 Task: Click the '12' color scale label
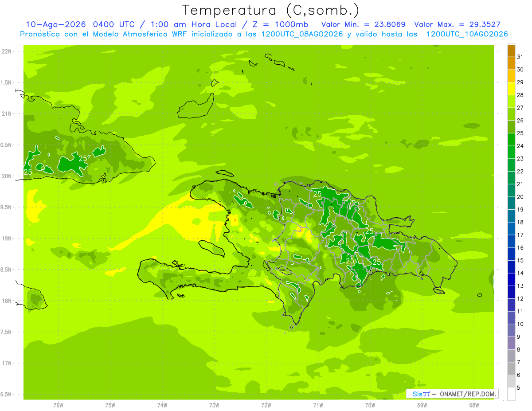click(x=520, y=299)
